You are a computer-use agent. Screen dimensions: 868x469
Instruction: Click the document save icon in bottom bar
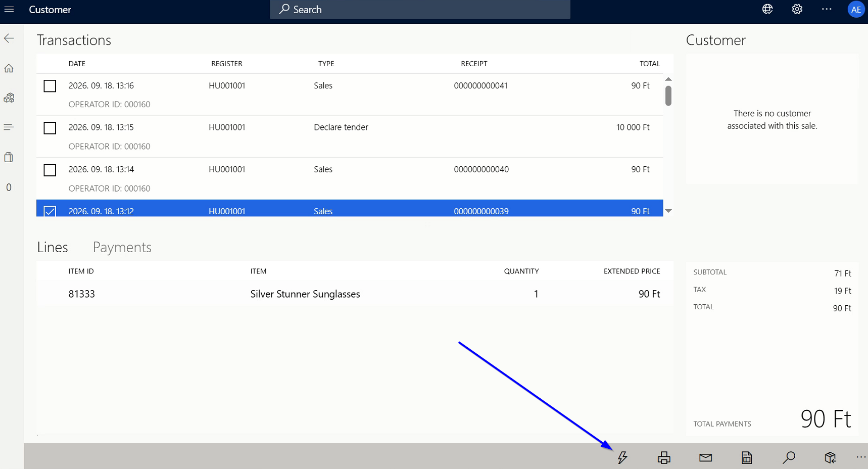pyautogui.click(x=747, y=457)
